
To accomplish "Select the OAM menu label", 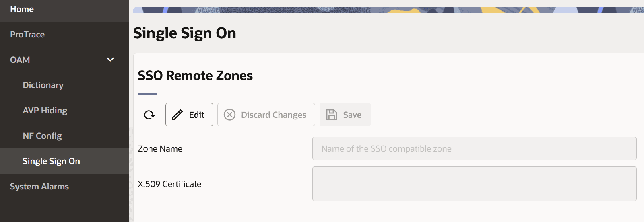I will click(20, 60).
